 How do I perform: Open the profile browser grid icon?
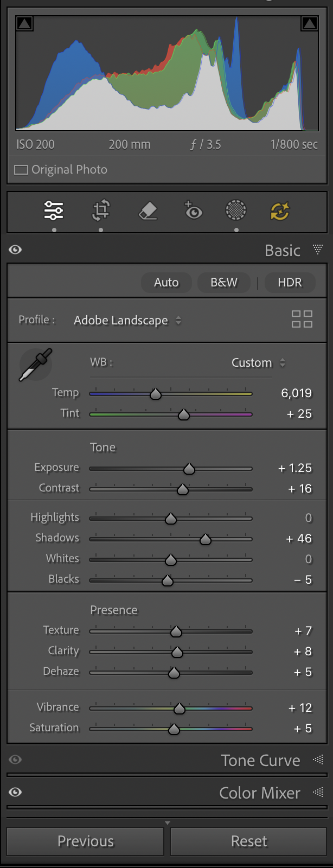(x=302, y=319)
